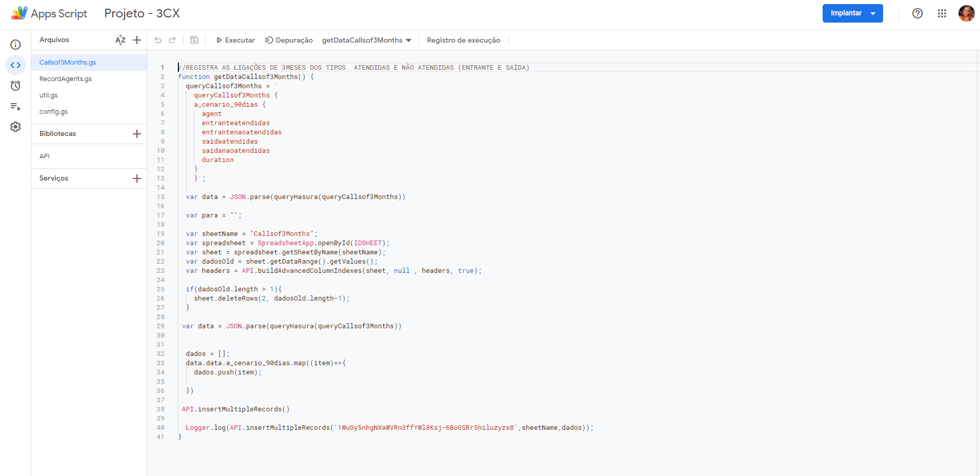Add a new file to Arquivos
The height and width of the screenshot is (476, 980).
136,39
